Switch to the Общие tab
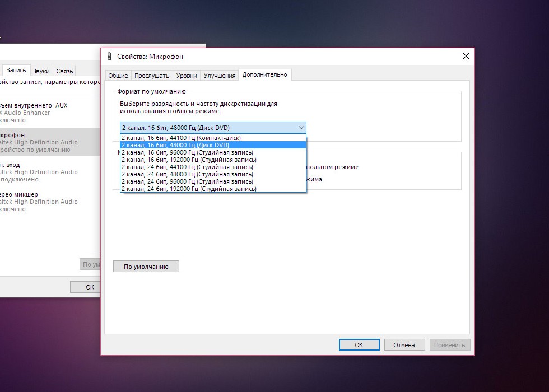The height and width of the screenshot is (392, 549). (x=118, y=76)
